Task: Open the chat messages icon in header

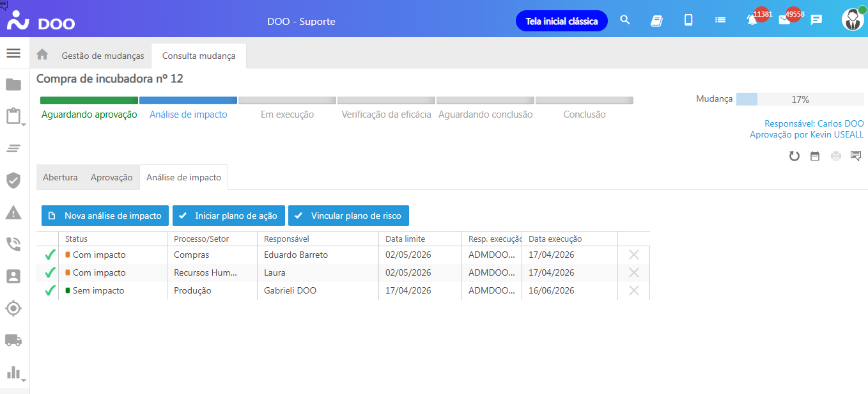Action: point(816,20)
